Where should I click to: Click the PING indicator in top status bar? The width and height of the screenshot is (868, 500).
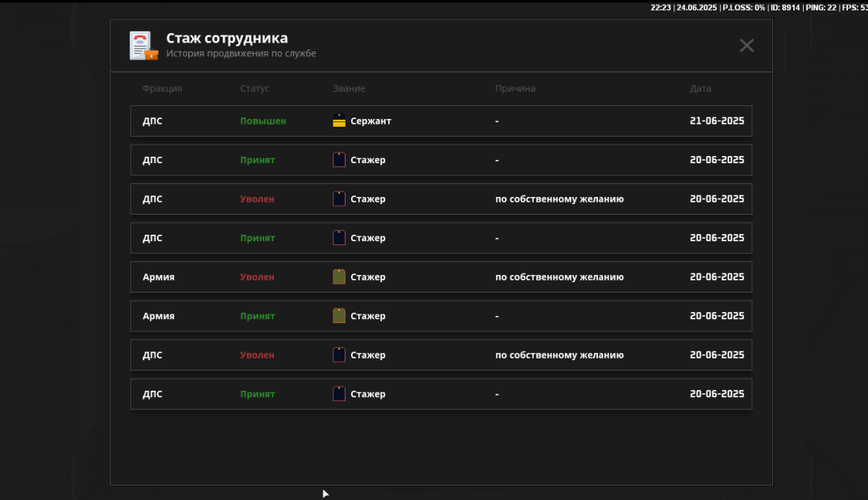pyautogui.click(x=819, y=7)
